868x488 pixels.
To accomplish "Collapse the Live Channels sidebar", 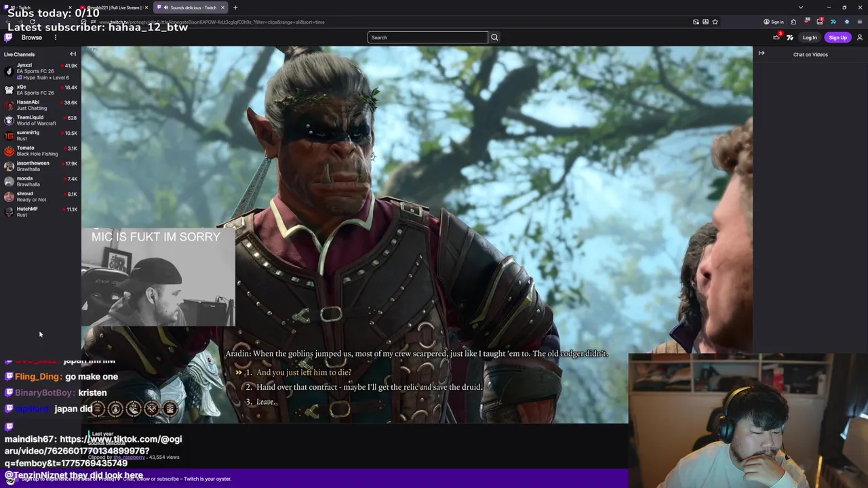I will tap(73, 54).
